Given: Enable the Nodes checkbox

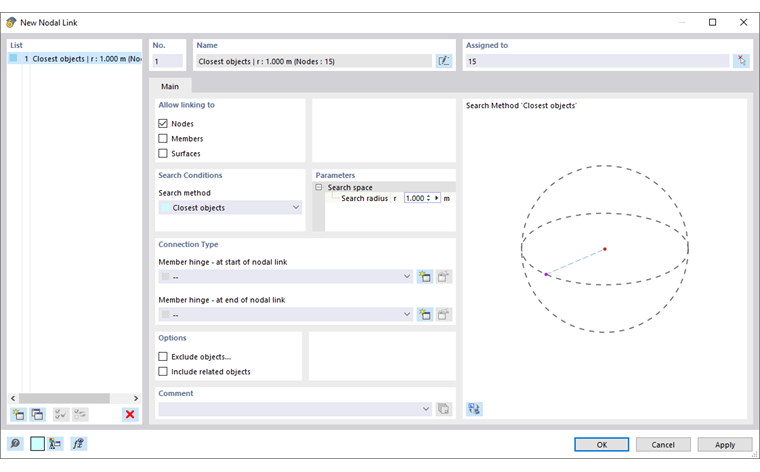Looking at the screenshot, I should pyautogui.click(x=163, y=124).
